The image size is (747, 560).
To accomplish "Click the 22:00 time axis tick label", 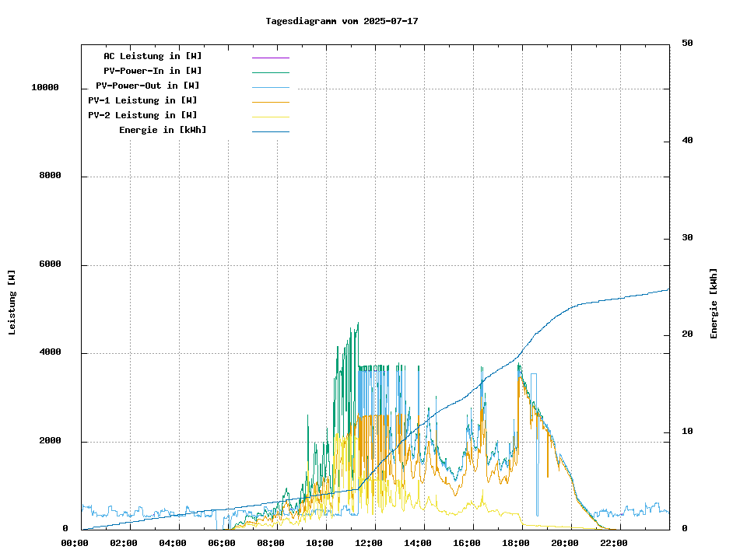I will pos(614,543).
